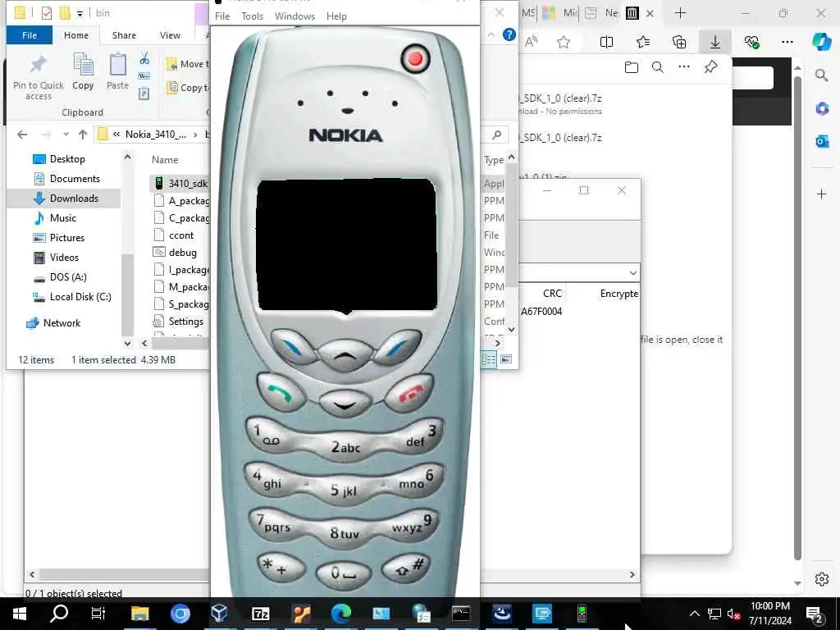Switch to details view icon in status bar
Image resolution: width=840 pixels, height=630 pixels.
coord(489,359)
